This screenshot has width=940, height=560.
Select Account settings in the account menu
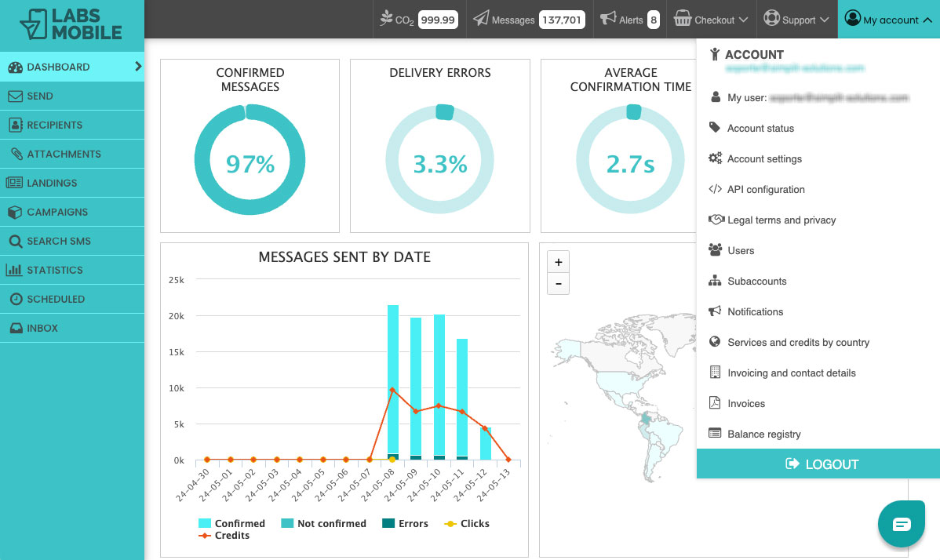click(x=763, y=158)
